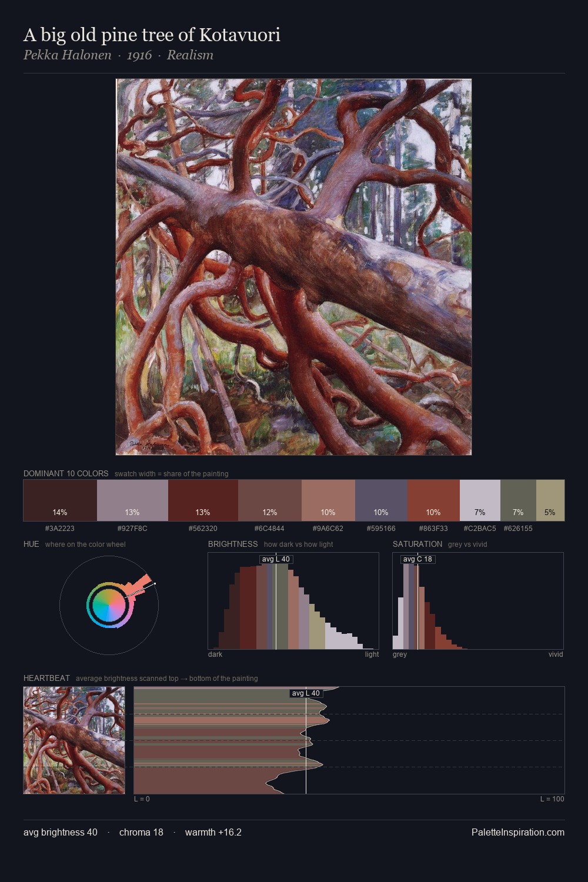Click the hex code '#C2BAC5'

pyautogui.click(x=480, y=529)
